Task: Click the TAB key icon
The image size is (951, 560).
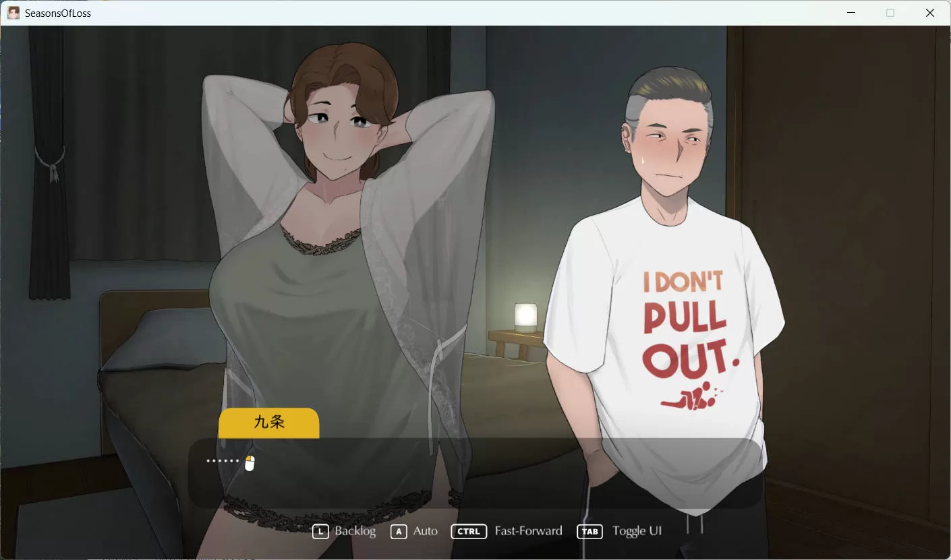Action: pyautogui.click(x=589, y=532)
